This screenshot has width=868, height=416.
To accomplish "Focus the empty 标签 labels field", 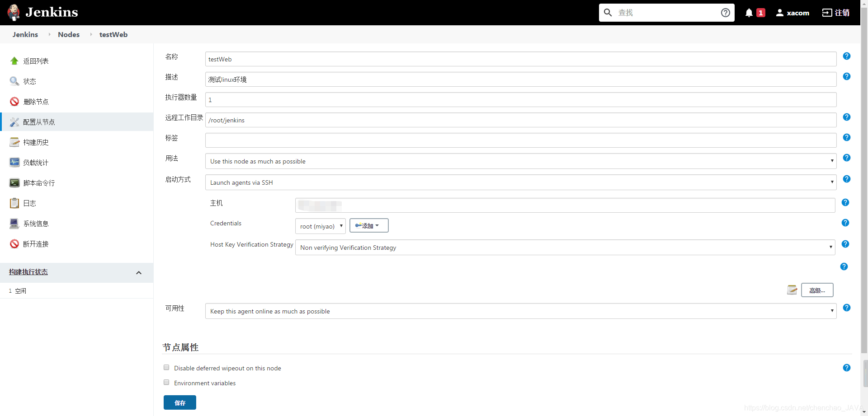I will point(521,140).
